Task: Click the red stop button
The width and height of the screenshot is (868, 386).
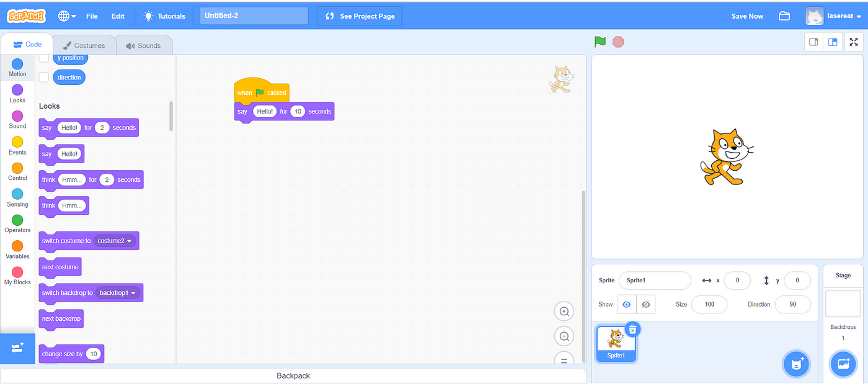Action: point(618,42)
